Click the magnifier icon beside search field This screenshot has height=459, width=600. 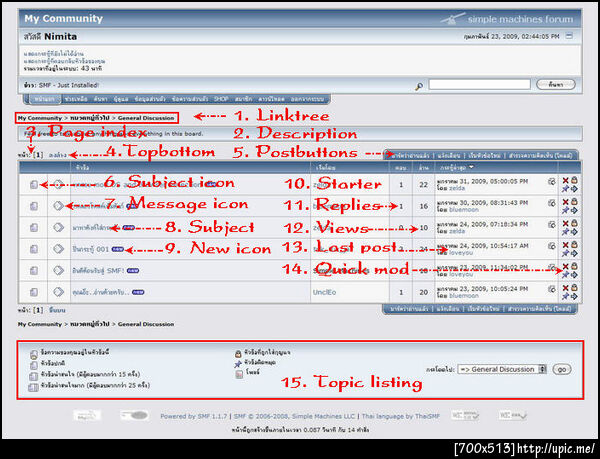point(419,86)
